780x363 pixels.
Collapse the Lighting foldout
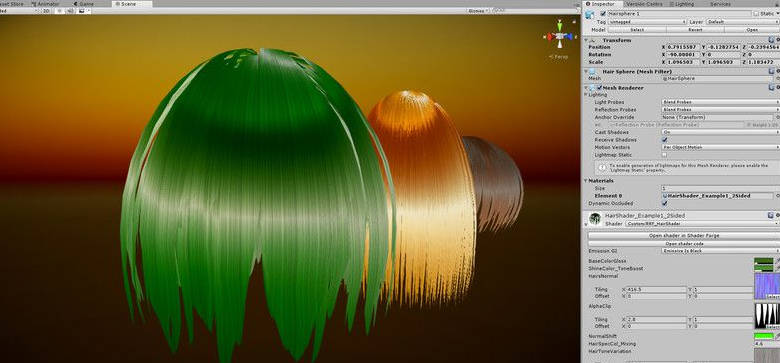click(x=586, y=94)
